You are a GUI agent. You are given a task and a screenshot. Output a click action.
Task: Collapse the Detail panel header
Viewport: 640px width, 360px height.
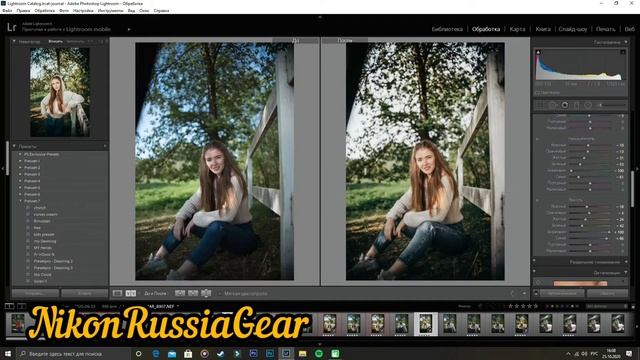[626, 272]
